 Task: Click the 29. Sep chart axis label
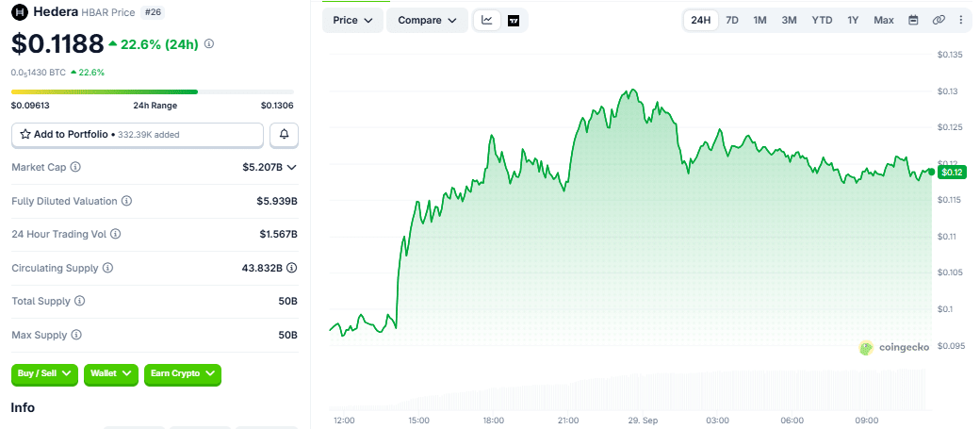pyautogui.click(x=643, y=421)
